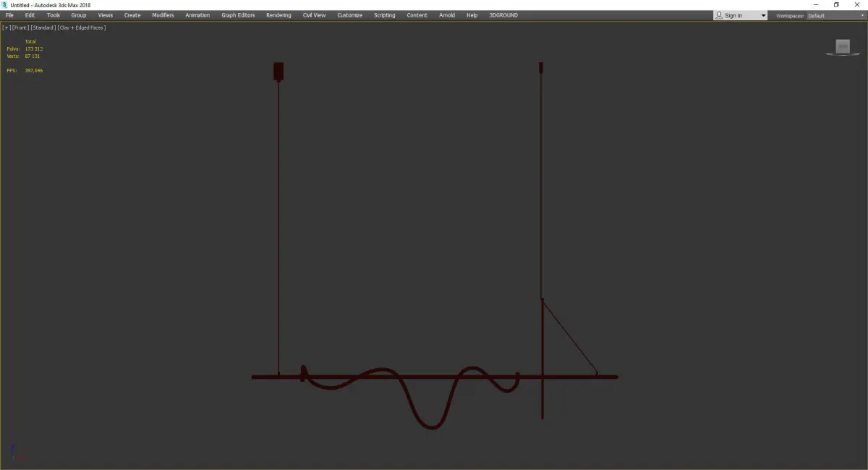Open the Create menu
The height and width of the screenshot is (470, 868).
pos(132,15)
